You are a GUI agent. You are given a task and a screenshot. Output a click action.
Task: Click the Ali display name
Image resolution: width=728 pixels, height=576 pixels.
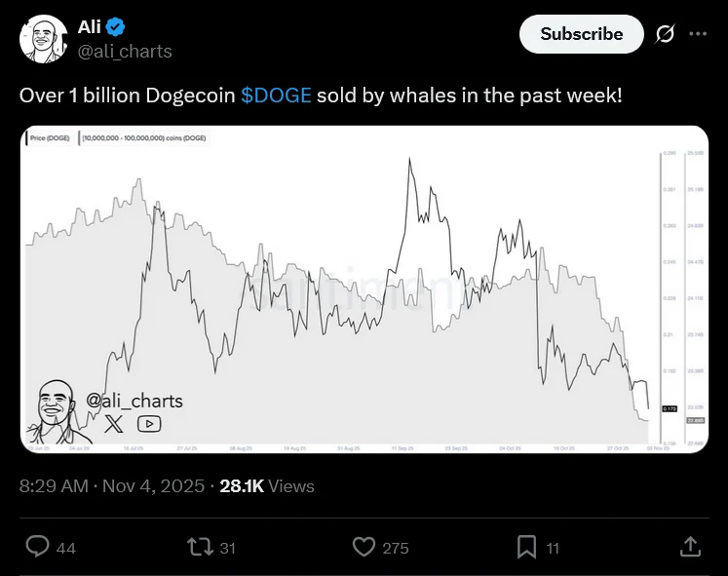pos(90,26)
